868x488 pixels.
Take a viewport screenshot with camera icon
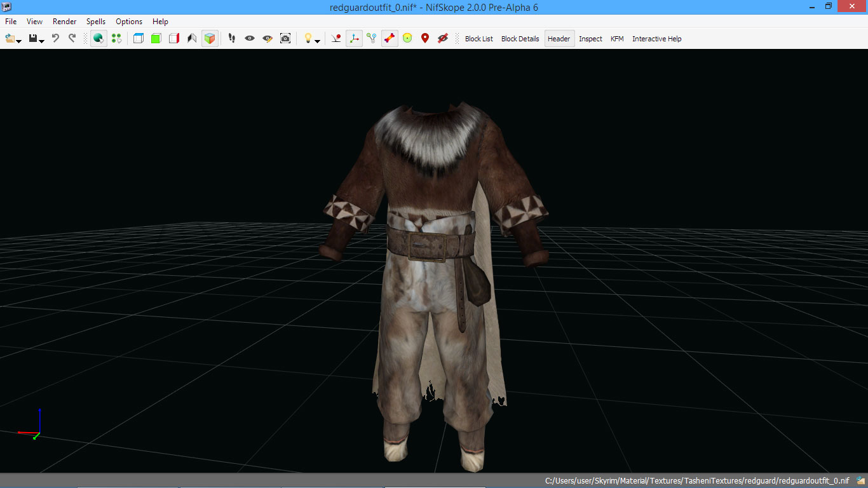click(285, 39)
